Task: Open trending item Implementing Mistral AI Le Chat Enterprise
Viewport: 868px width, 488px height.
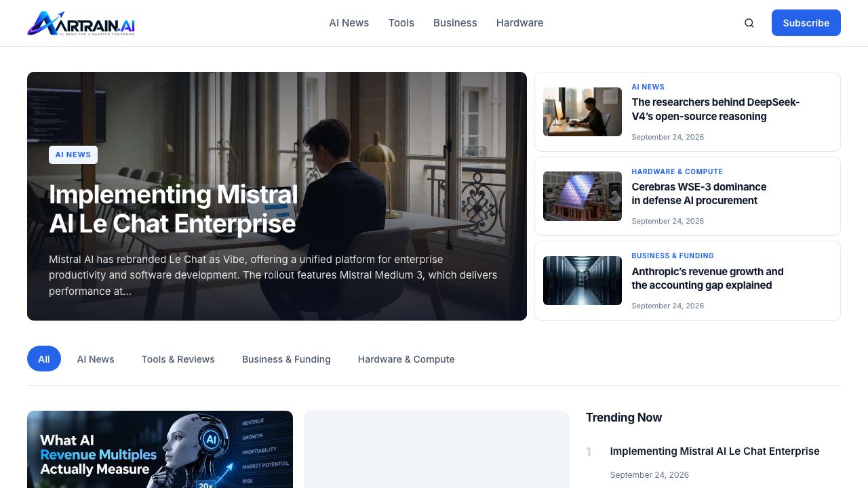Action: coord(715,451)
